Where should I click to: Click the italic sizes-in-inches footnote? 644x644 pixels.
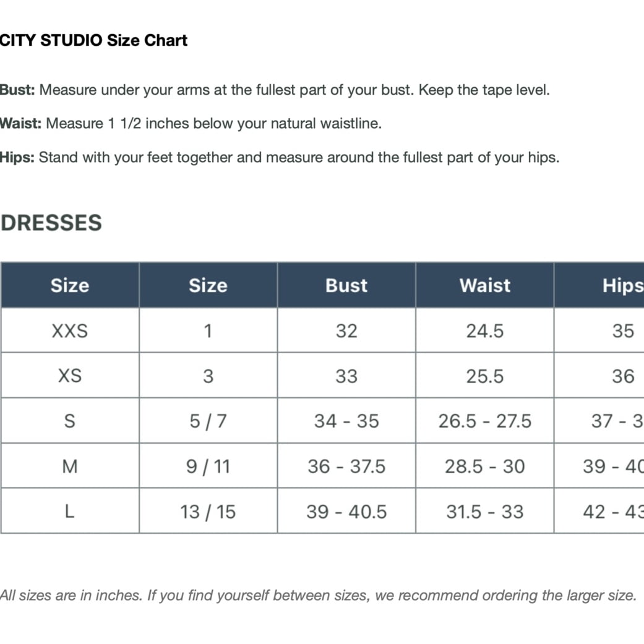point(319,595)
